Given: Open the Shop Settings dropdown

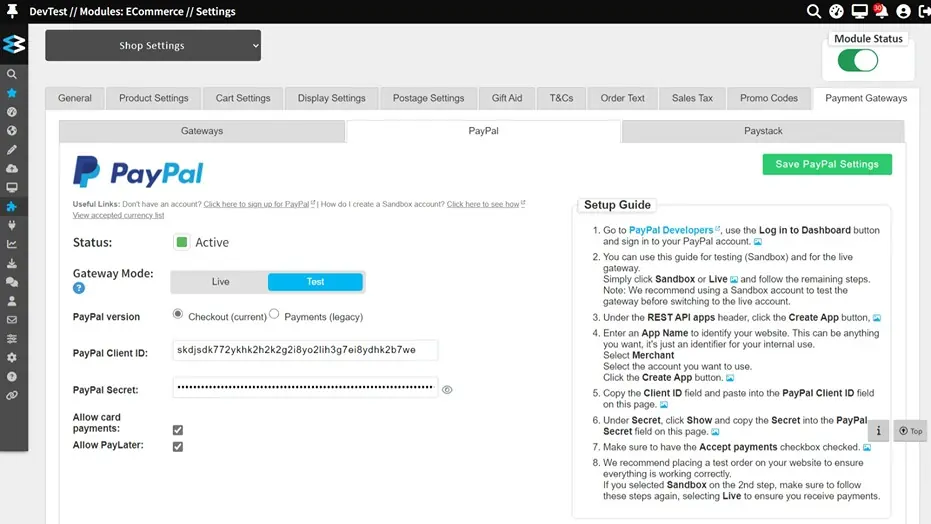Looking at the screenshot, I should pos(153,46).
